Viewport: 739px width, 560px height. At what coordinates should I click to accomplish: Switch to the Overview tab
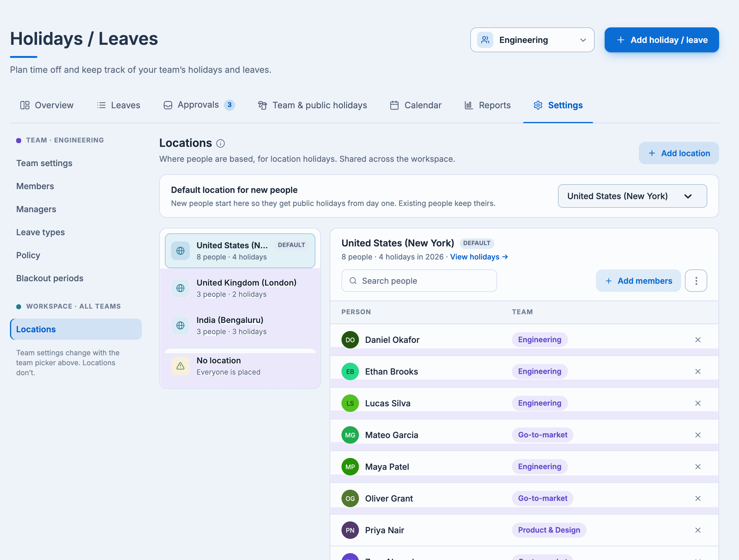coord(47,105)
